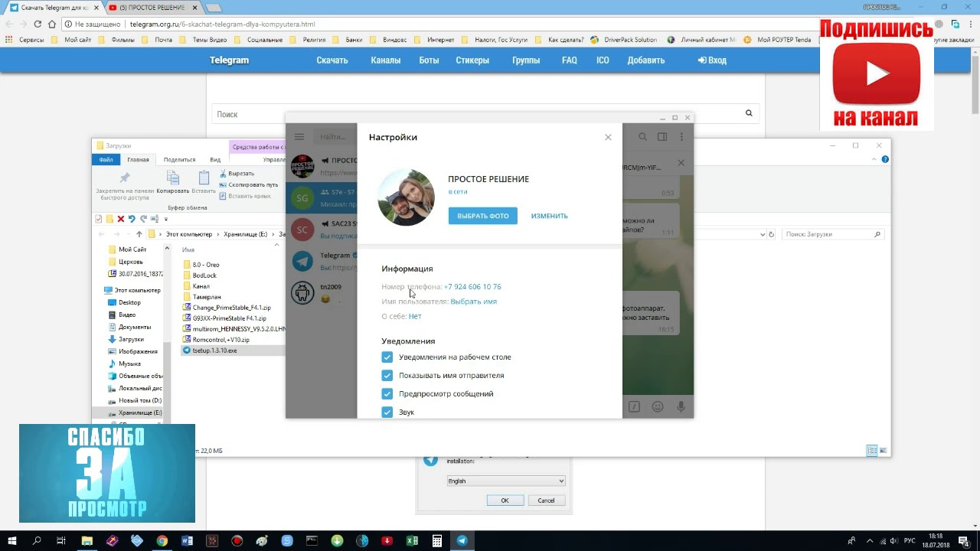Click the Explorer help question mark icon
The width and height of the screenshot is (980, 551).
[885, 159]
